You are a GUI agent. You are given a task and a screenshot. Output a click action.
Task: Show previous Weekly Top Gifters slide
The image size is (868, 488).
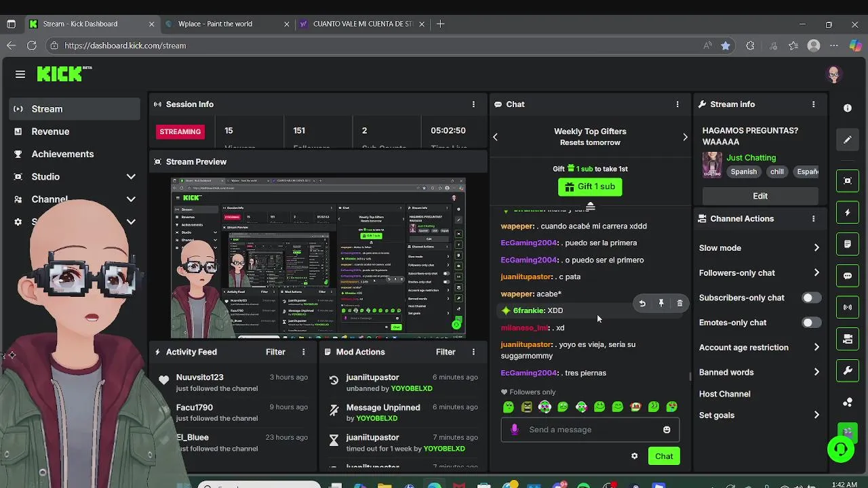(495, 137)
